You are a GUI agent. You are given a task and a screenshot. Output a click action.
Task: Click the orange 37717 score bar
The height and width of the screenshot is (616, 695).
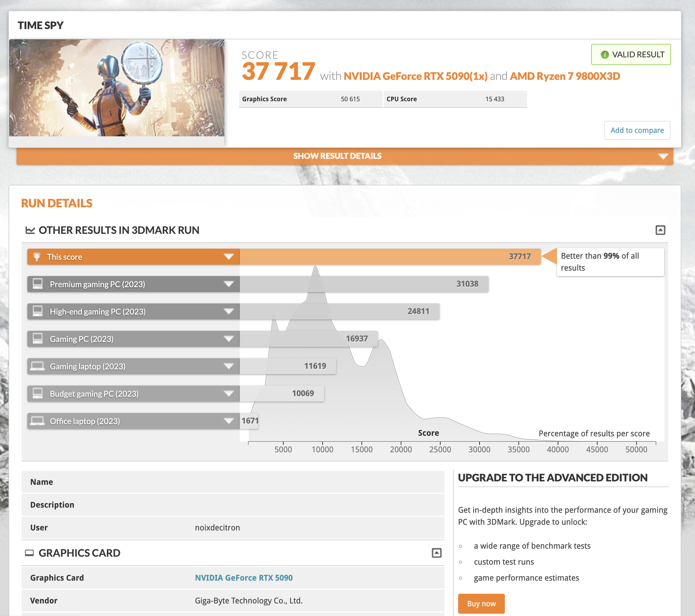pyautogui.click(x=389, y=256)
